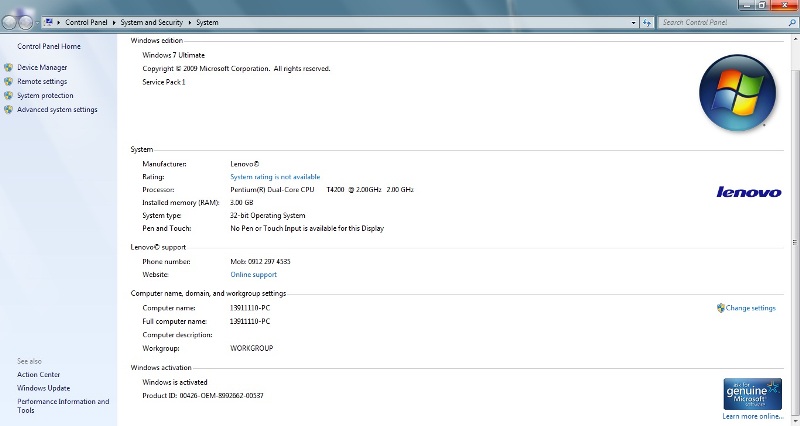
Task: Open recent pages dropdown next to nav buttons
Action: click(x=37, y=23)
